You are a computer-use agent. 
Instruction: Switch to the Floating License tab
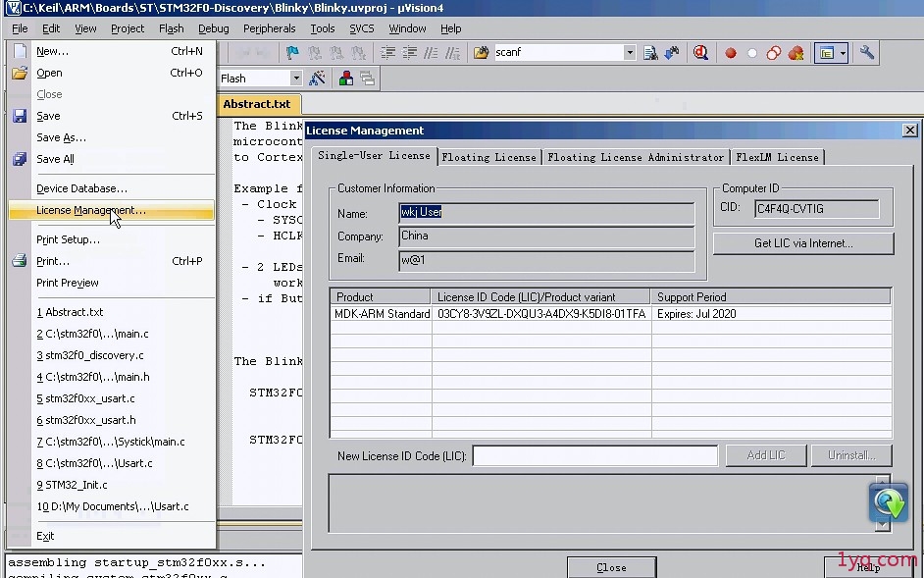point(489,157)
